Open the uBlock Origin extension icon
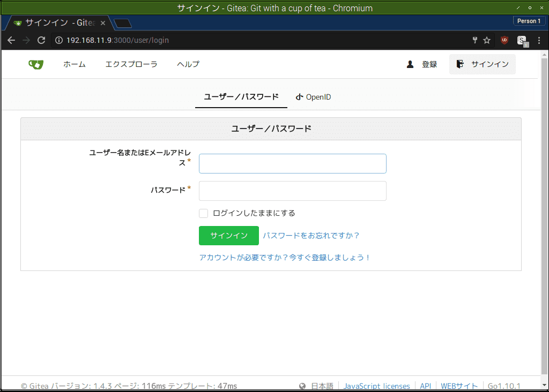Image resolution: width=549 pixels, height=392 pixels. tap(504, 40)
